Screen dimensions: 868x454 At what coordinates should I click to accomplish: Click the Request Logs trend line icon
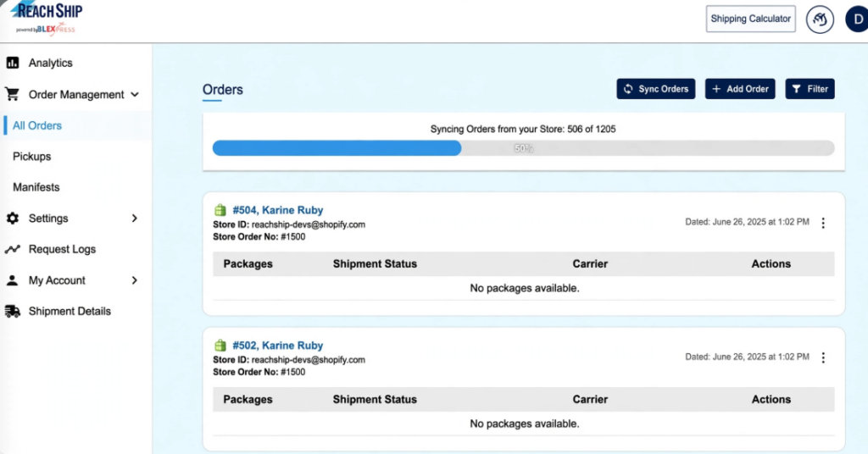pos(12,249)
